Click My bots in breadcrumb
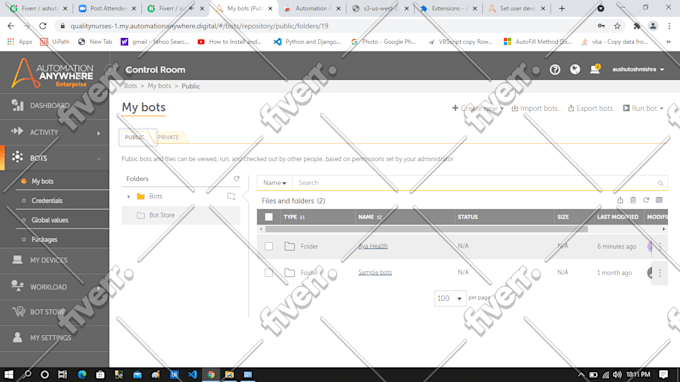The width and height of the screenshot is (680, 382). (x=159, y=86)
